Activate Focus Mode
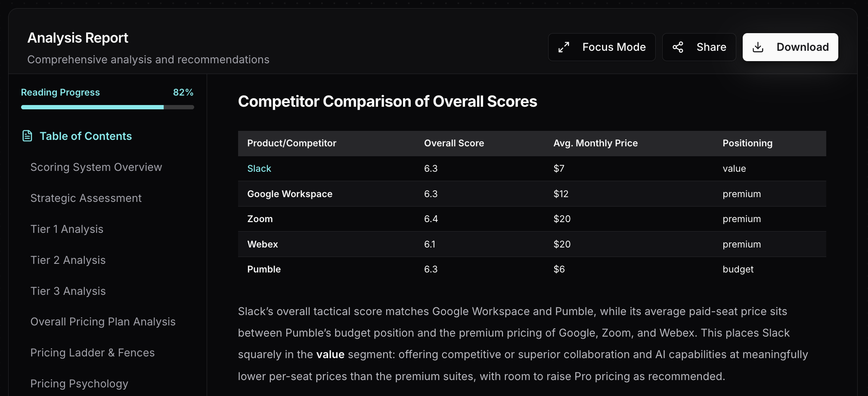 click(x=601, y=47)
